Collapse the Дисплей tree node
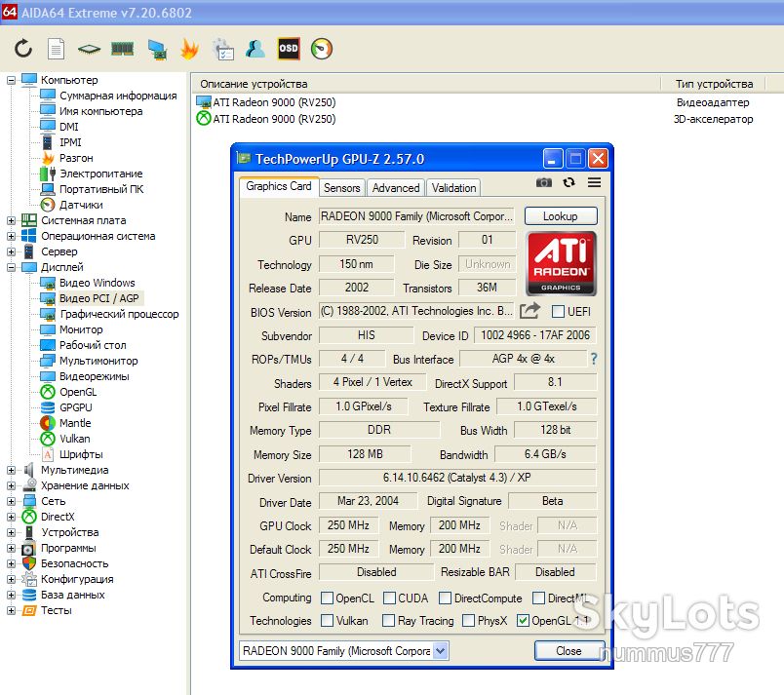Viewport: 784px width, 695px height. point(11,267)
